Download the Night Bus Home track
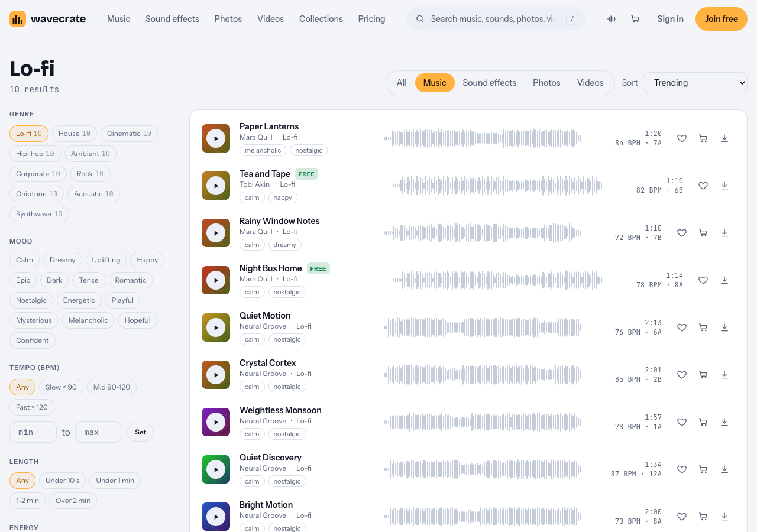Screen dimensions: 757x532 coord(724,280)
